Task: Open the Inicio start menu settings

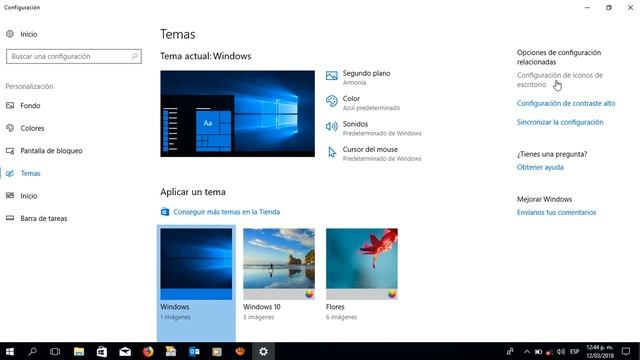Action: (x=29, y=196)
